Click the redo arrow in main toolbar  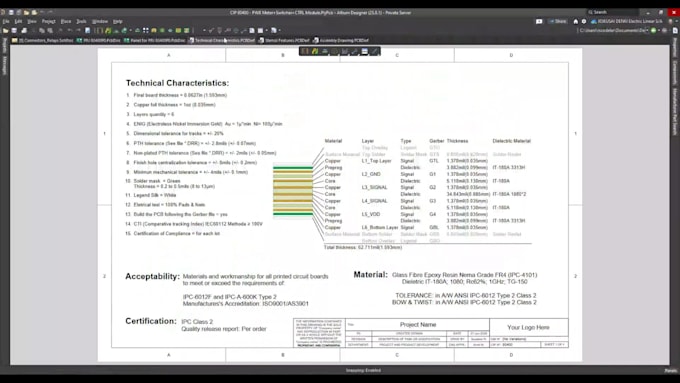[x=78, y=30]
